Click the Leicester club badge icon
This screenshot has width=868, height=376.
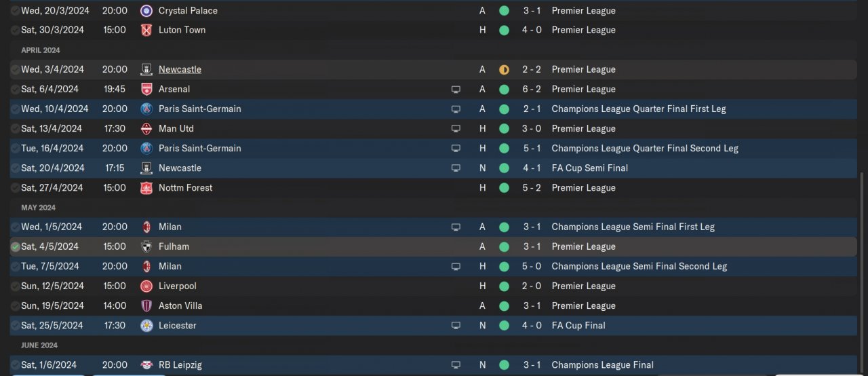[x=146, y=326]
